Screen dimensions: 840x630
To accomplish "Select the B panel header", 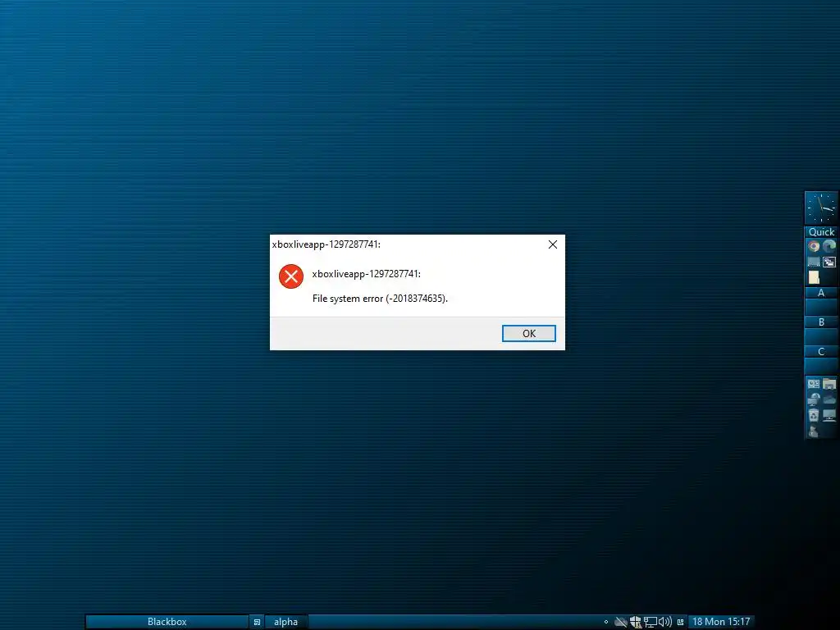I will tap(821, 322).
